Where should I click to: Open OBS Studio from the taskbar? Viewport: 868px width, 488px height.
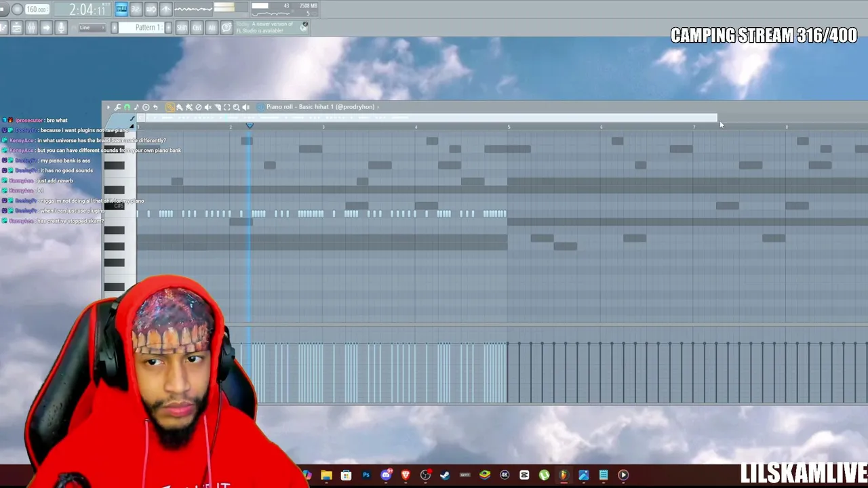tap(425, 475)
